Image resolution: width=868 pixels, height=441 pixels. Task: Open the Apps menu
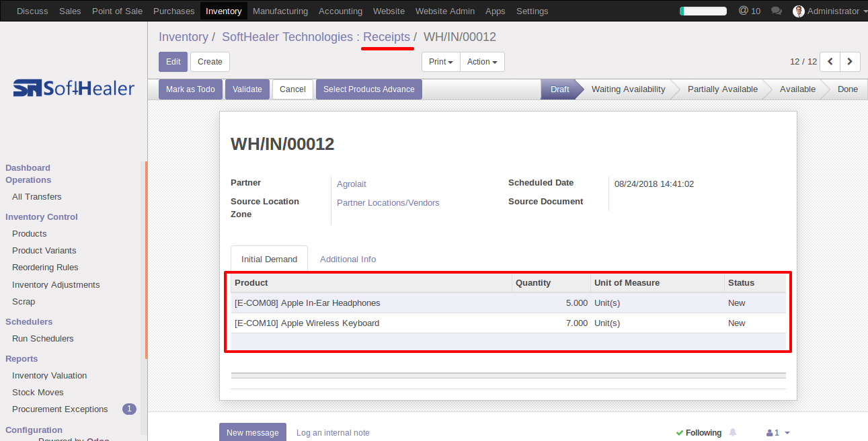[496, 11]
